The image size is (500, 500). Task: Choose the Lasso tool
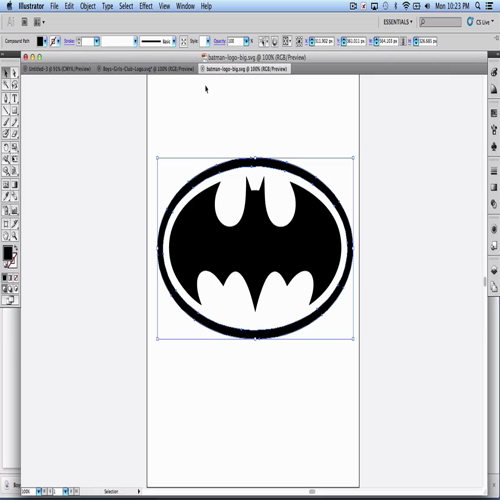tap(14, 85)
